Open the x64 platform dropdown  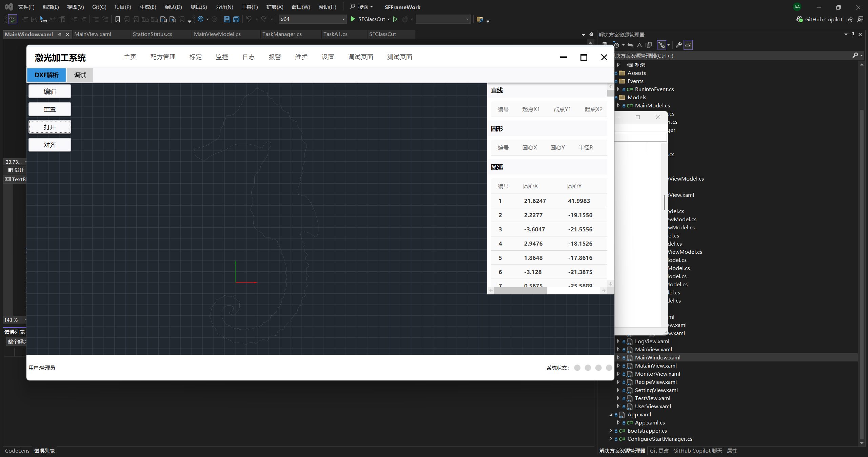(x=343, y=19)
